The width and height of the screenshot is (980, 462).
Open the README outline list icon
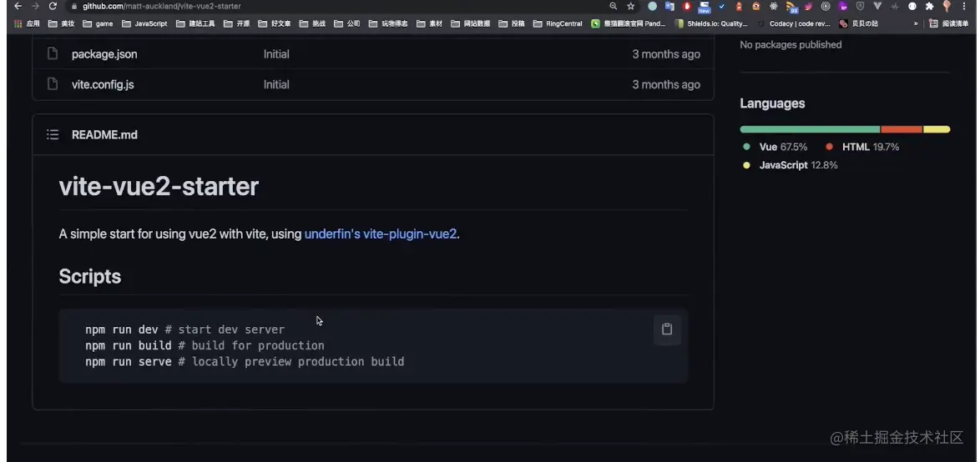(53, 134)
